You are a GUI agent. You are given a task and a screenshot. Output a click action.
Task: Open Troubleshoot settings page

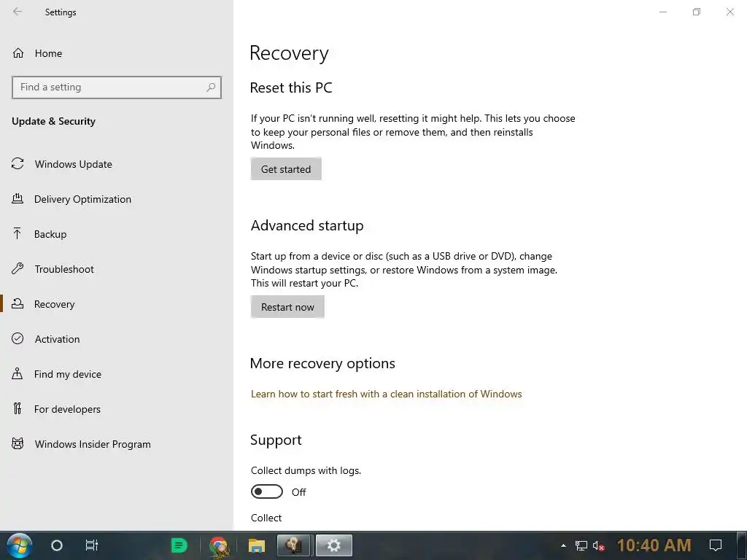coord(64,269)
